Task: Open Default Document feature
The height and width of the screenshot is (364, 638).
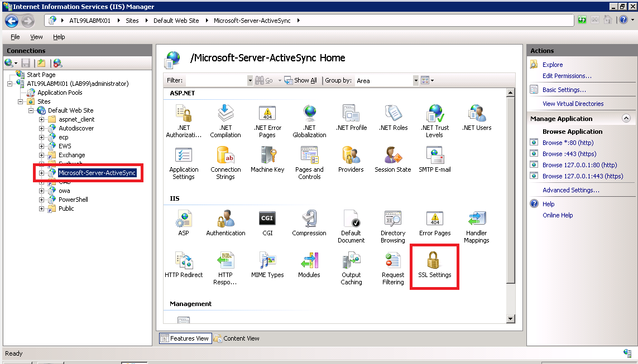Action: click(351, 226)
